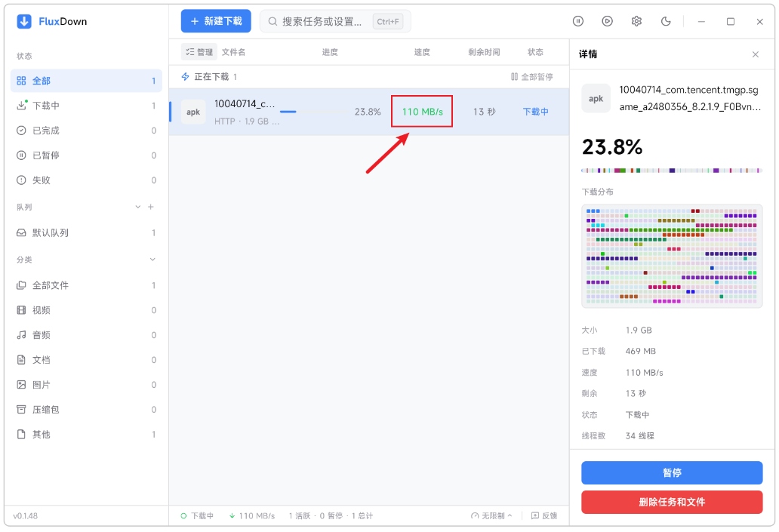Viewport: 779px width, 532px height.
Task: Select the 视频 category
Action: 87,310
